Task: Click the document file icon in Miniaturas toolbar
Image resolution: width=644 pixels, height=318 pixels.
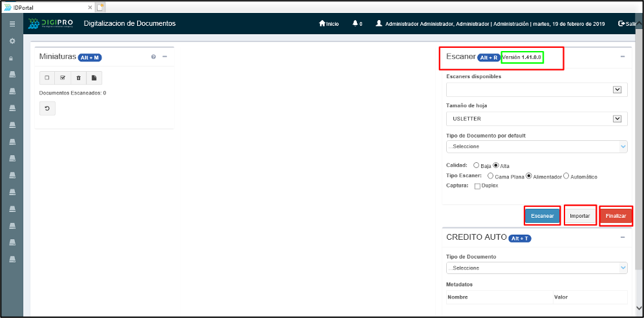Action: (94, 78)
